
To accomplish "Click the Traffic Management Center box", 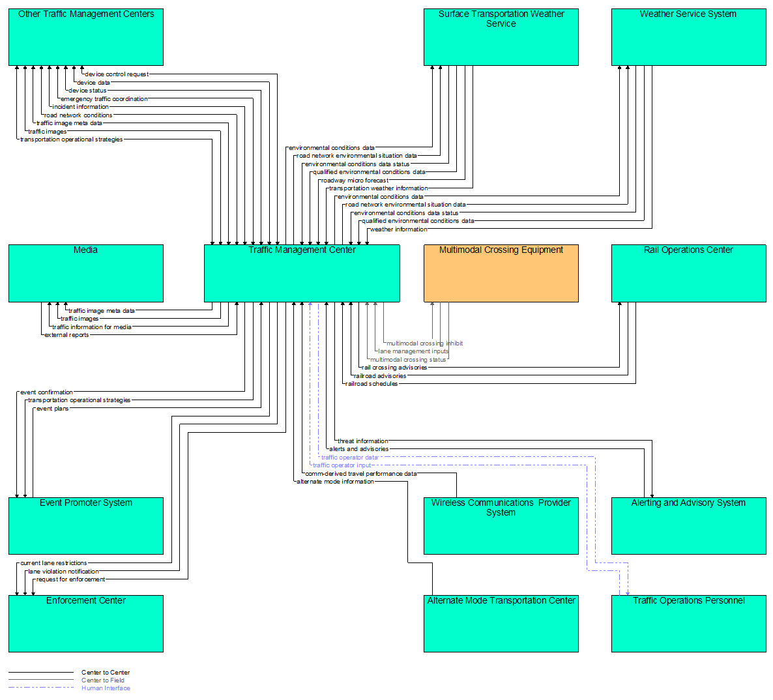I will (x=302, y=274).
